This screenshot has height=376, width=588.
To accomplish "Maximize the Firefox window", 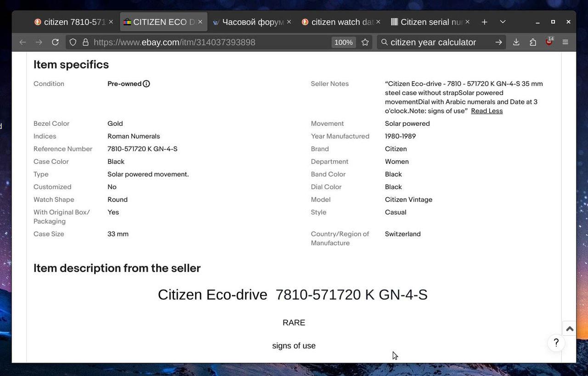I will (x=553, y=22).
